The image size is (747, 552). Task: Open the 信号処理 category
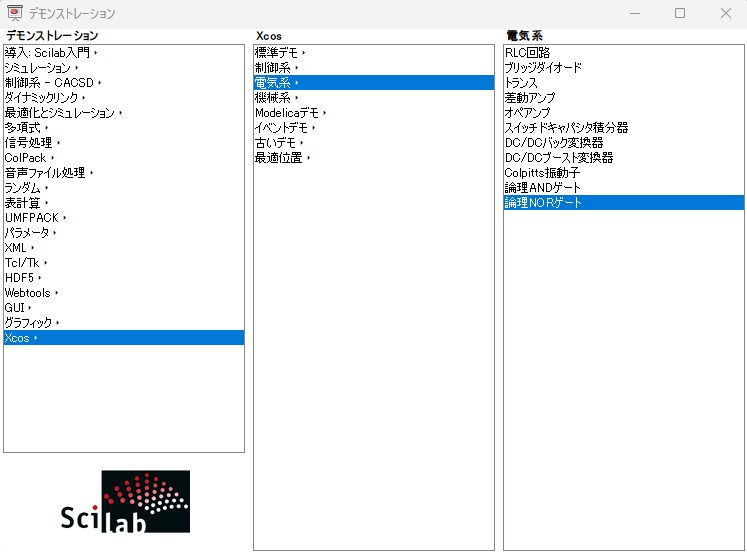pyautogui.click(x=124, y=142)
